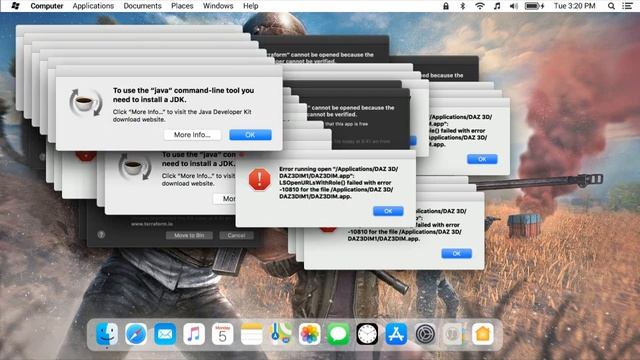The width and height of the screenshot is (640, 360).
Task: Click "-10810 for the file" text in lower-right dialog
Action: click(x=404, y=231)
